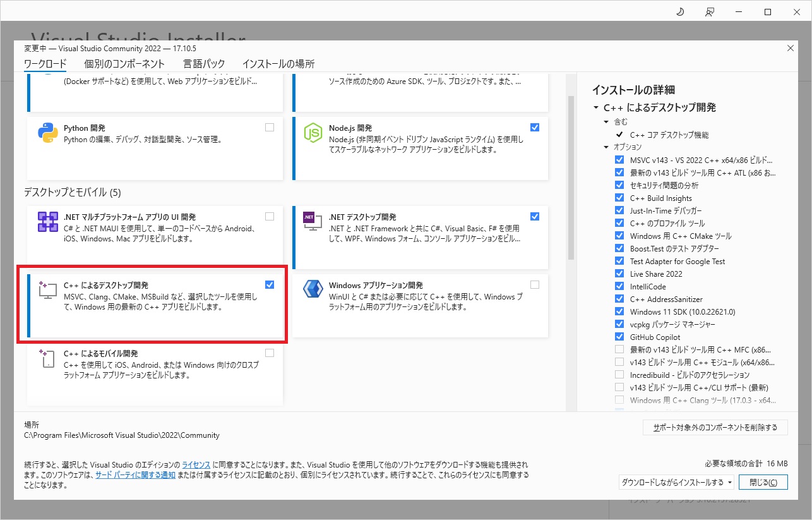Uncheck C++ のプロファイル ツール option

619,223
